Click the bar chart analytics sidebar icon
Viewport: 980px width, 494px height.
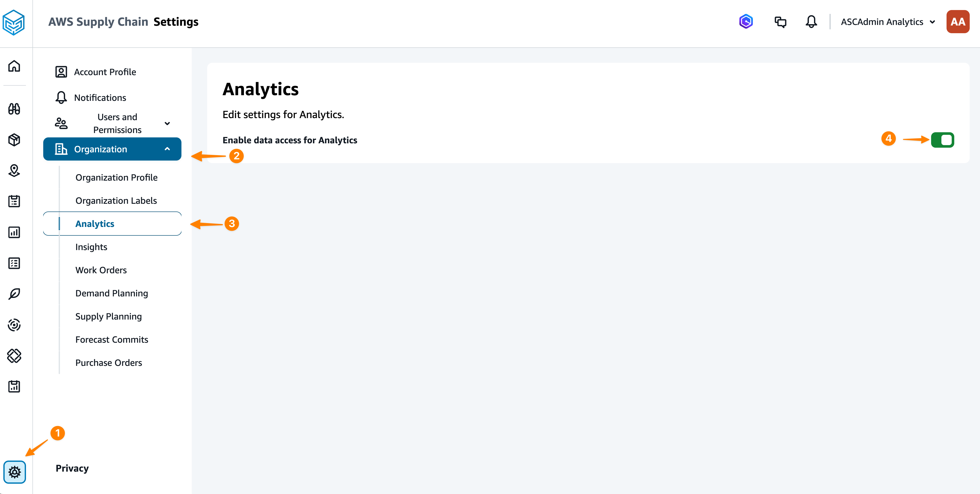tap(14, 232)
